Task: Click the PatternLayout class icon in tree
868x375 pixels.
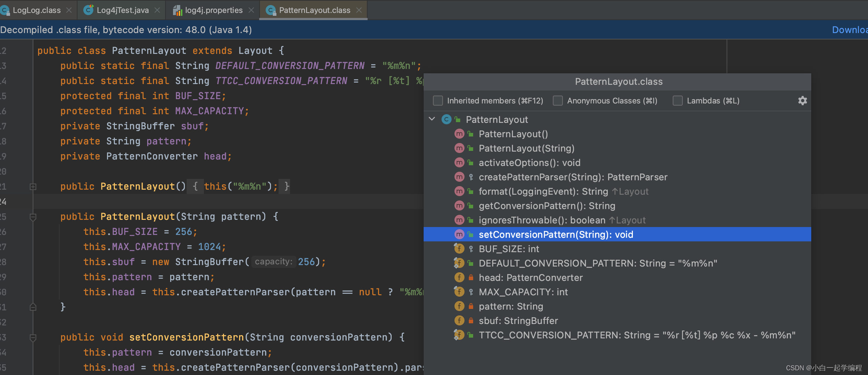Action: [x=446, y=119]
